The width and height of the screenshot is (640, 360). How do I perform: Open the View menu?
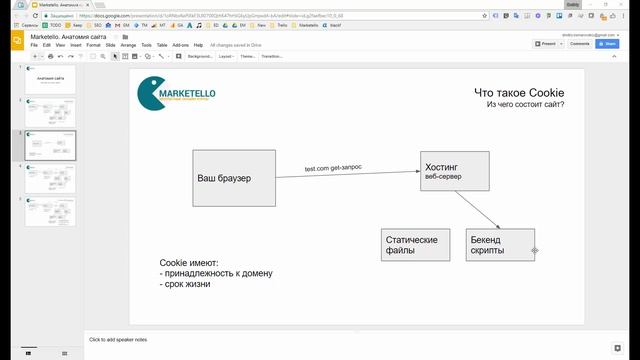(x=60, y=45)
